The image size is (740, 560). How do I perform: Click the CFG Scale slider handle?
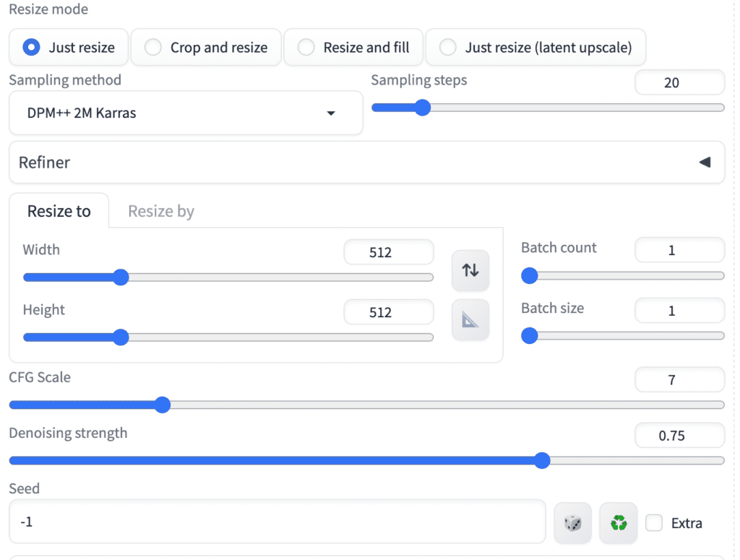pos(163,405)
